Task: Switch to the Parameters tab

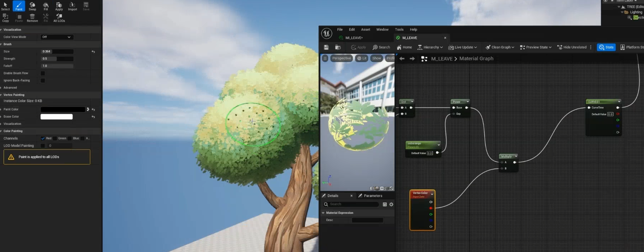Action: click(x=372, y=196)
